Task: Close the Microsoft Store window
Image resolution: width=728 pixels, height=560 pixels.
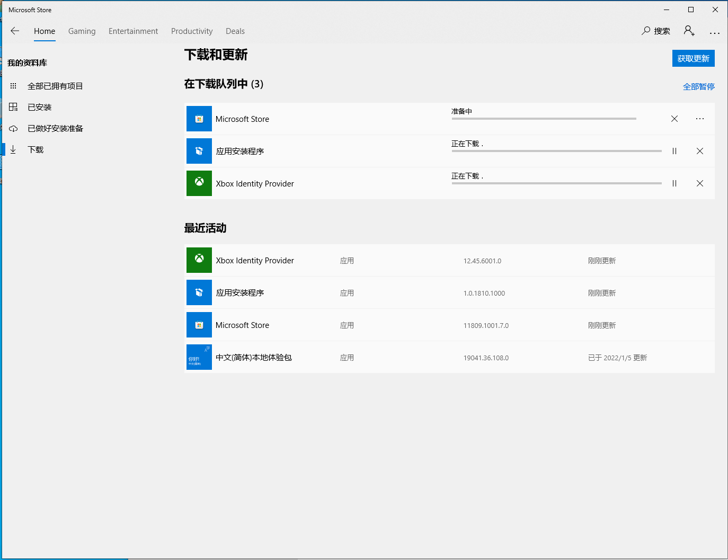Action: click(715, 10)
